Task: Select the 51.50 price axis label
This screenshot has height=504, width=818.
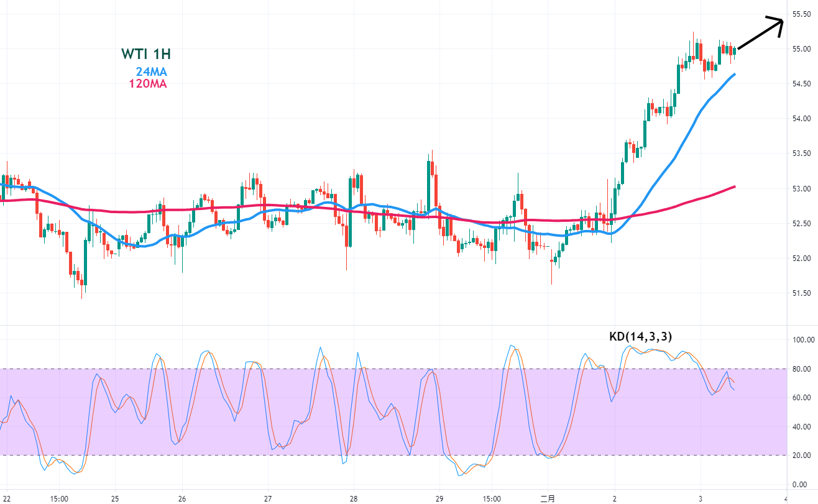Action: coord(801,293)
